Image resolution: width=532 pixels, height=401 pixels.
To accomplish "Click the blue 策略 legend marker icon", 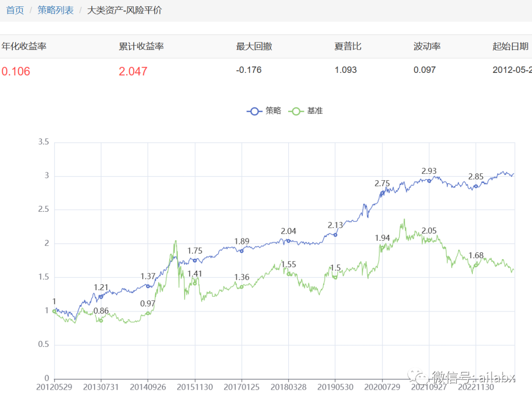I will pos(254,111).
